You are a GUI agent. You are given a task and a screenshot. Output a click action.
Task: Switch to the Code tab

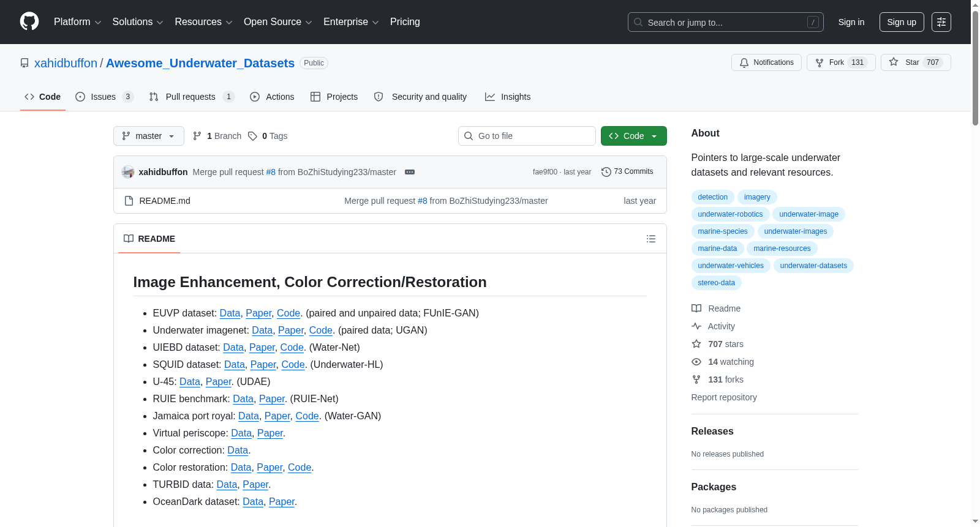click(x=43, y=97)
